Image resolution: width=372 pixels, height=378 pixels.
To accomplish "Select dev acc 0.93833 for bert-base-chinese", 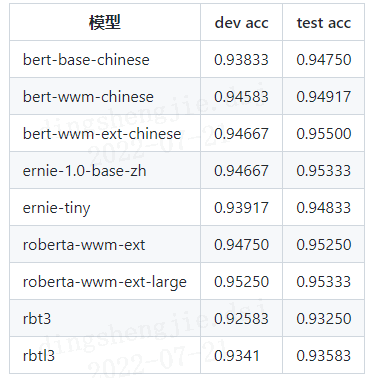I will point(241,60).
